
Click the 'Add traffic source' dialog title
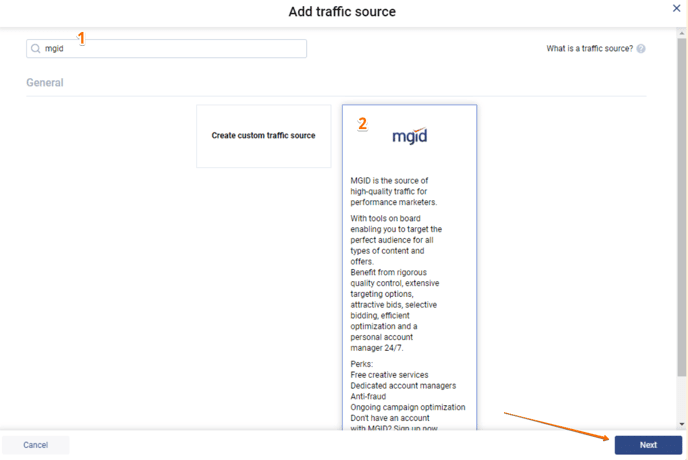[343, 12]
